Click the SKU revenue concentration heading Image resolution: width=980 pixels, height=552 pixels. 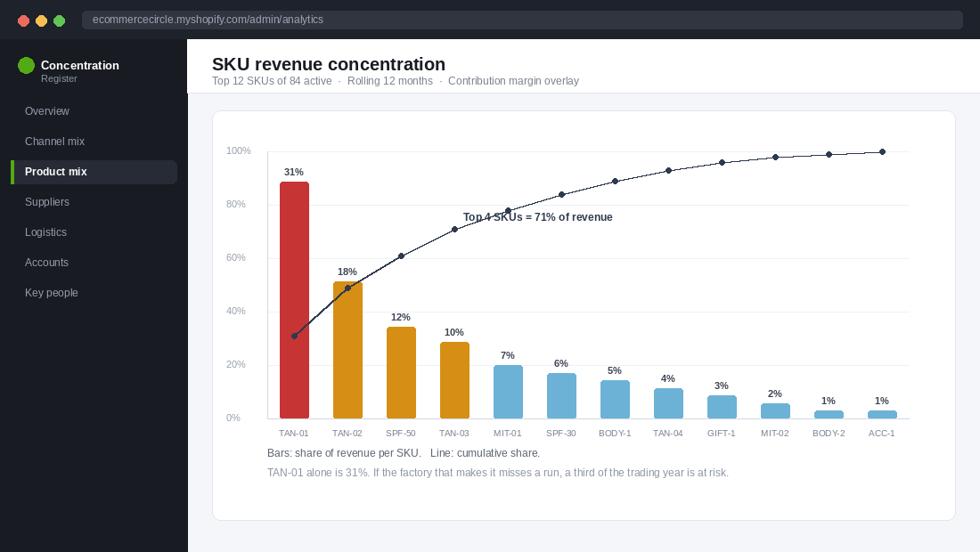[x=329, y=64]
